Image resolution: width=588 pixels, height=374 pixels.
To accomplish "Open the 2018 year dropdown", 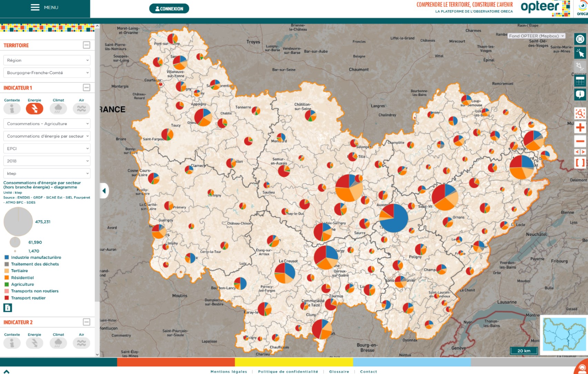I will pyautogui.click(x=47, y=161).
